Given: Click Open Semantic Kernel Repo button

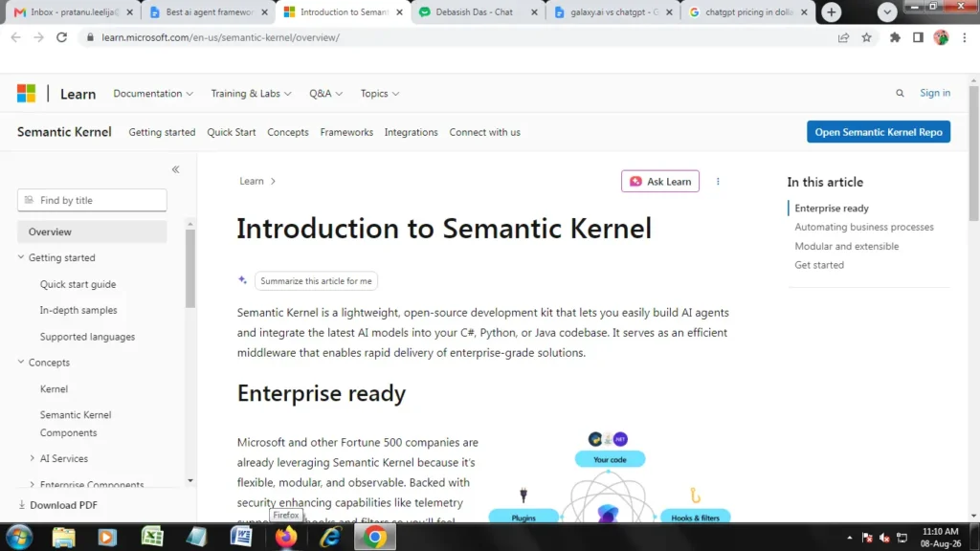Looking at the screenshot, I should click(x=879, y=132).
